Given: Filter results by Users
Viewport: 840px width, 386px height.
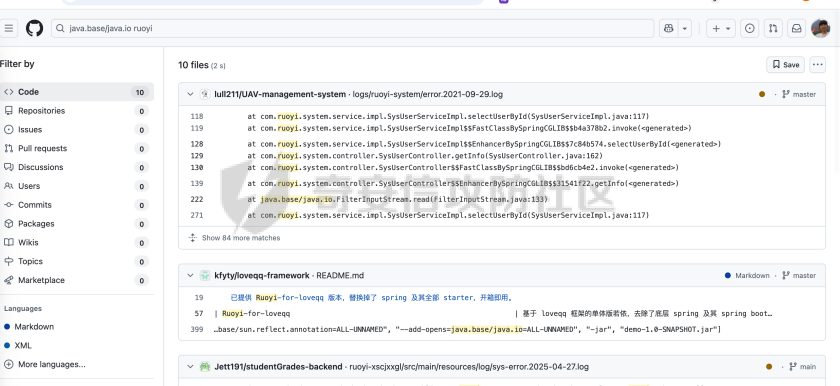Looking at the screenshot, I should click(x=77, y=186).
